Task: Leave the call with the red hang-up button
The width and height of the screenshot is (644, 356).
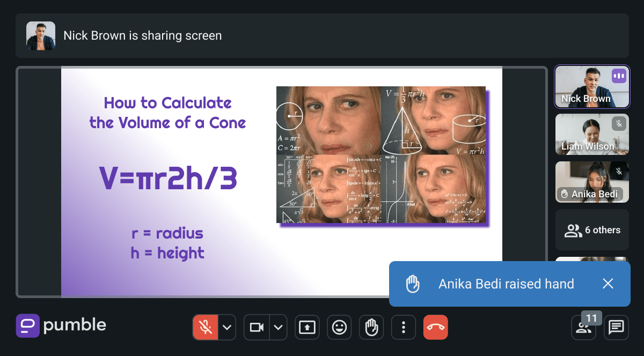Action: click(x=436, y=327)
